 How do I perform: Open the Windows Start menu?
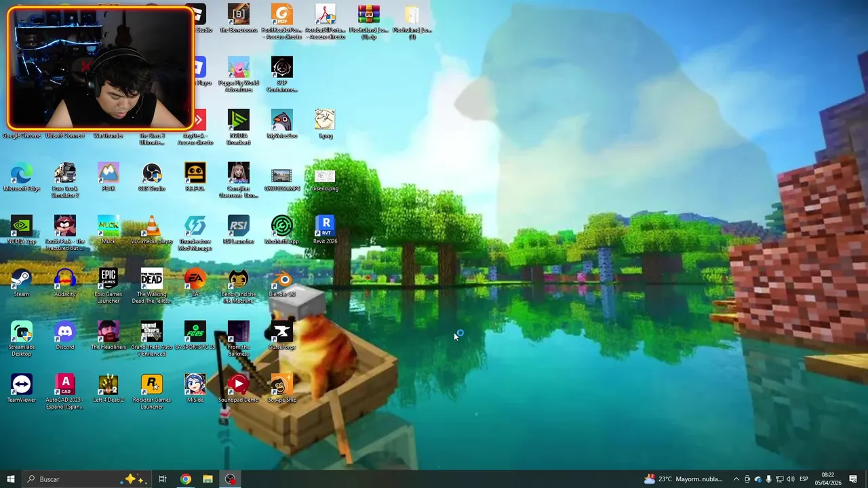(x=10, y=479)
